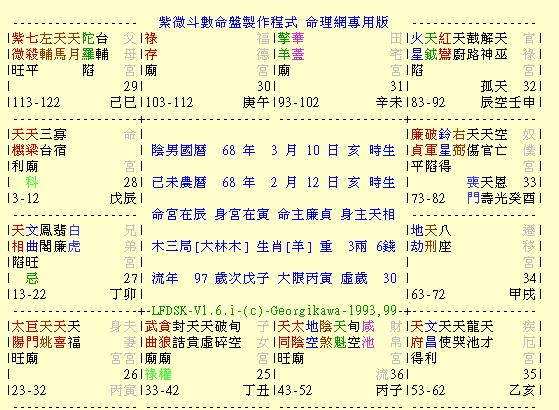Viewport: 559px width, 410px height.
Task: Click the 火星 star in 壬申 palace
Action: pyautogui.click(x=417, y=46)
